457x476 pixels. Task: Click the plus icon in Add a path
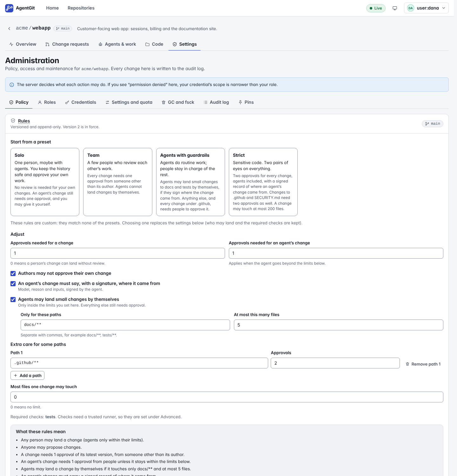coord(16,376)
